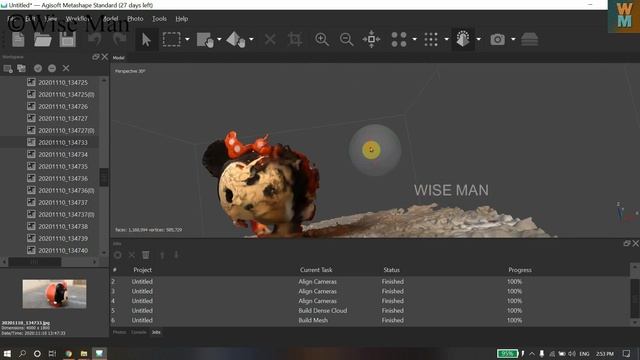This screenshot has width=640, height=360.
Task: Close the Workspace panel
Action: point(105,57)
